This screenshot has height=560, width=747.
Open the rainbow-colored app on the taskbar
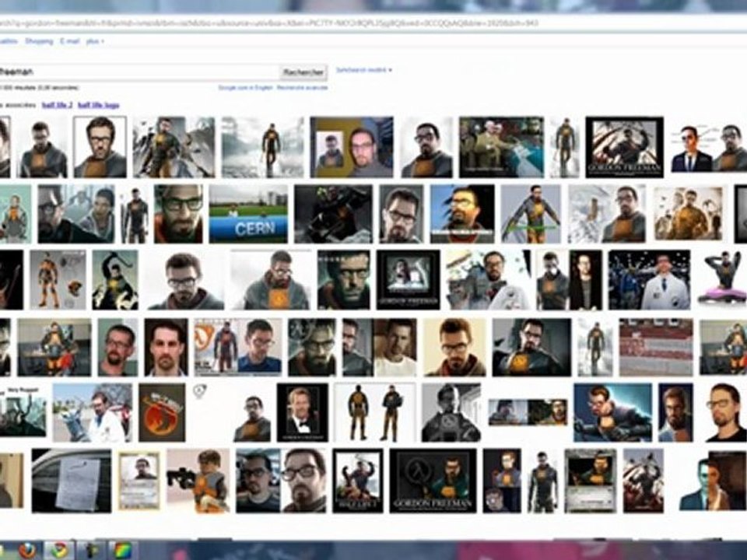(123, 551)
